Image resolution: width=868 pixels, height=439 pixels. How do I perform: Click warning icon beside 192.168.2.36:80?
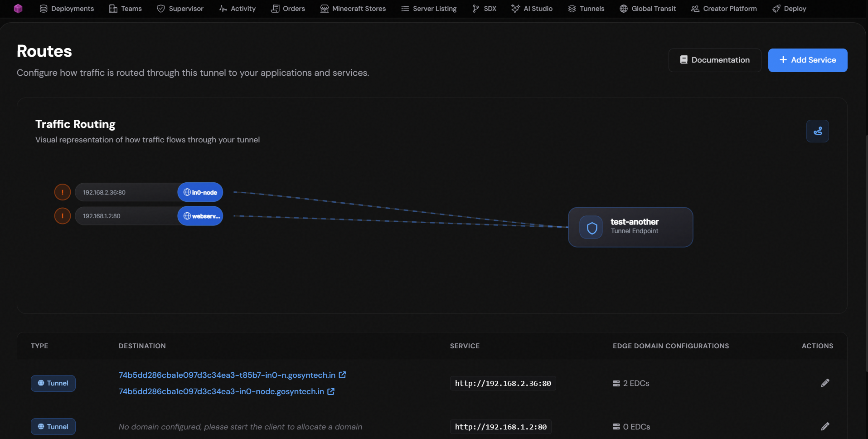tap(63, 192)
